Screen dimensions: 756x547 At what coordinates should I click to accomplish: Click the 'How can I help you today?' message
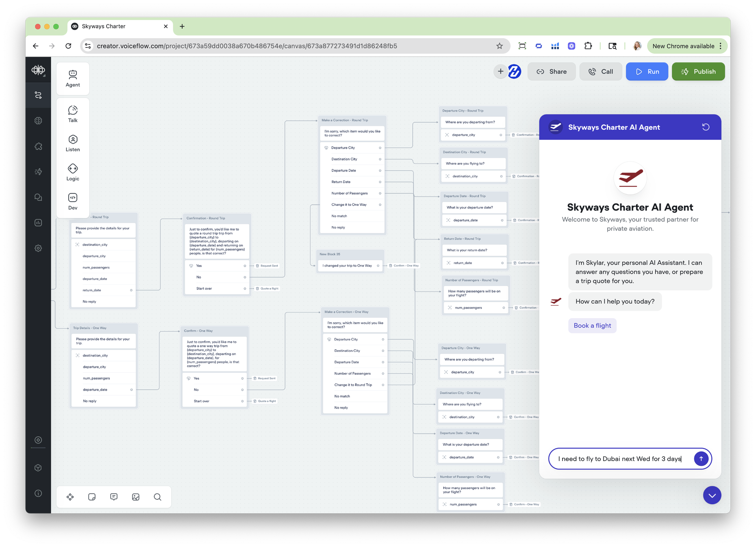pos(615,301)
